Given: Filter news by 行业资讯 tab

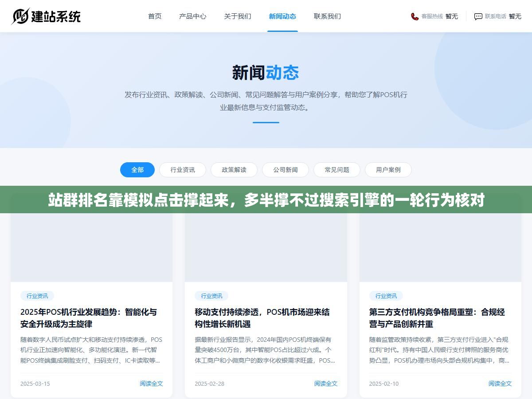Looking at the screenshot, I should point(183,170).
